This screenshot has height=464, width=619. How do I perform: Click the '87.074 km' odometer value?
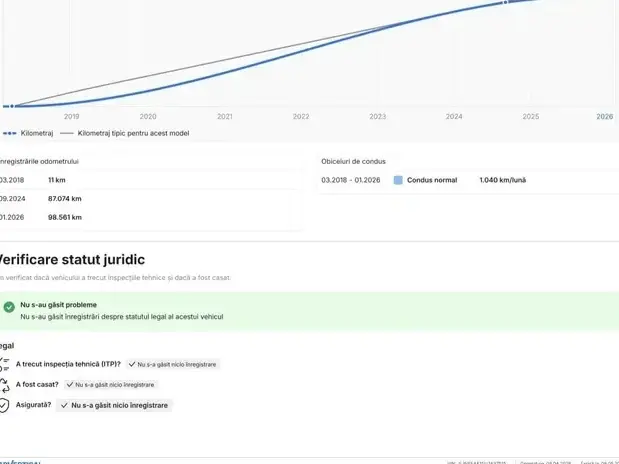click(x=65, y=199)
